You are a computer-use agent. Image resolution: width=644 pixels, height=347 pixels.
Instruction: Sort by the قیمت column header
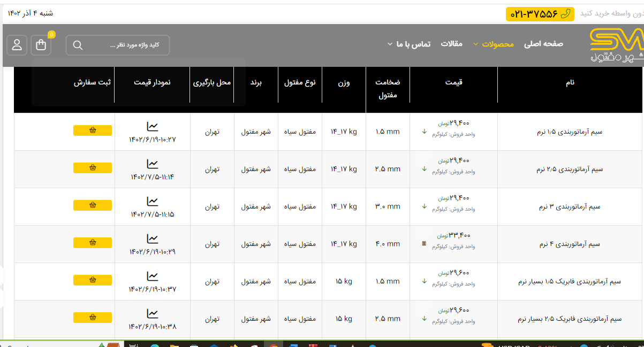[x=453, y=82]
